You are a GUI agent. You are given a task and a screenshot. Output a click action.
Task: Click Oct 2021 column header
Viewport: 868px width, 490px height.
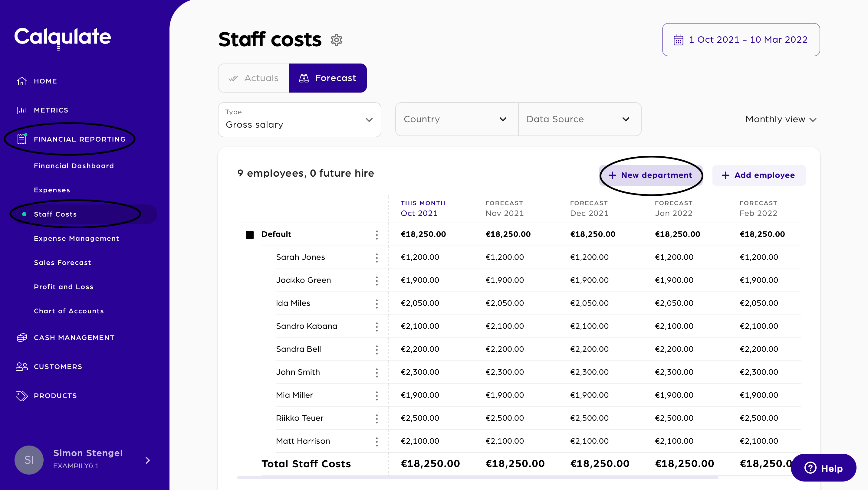tap(419, 213)
